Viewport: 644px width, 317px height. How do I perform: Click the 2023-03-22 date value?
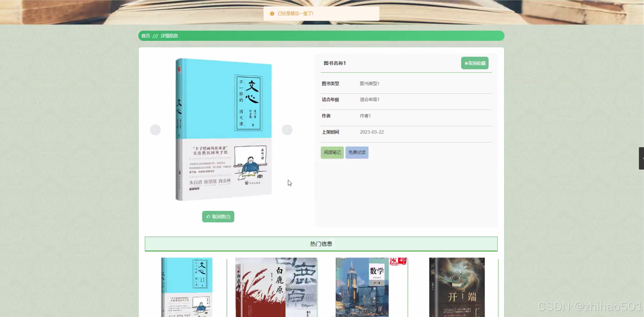pos(372,132)
